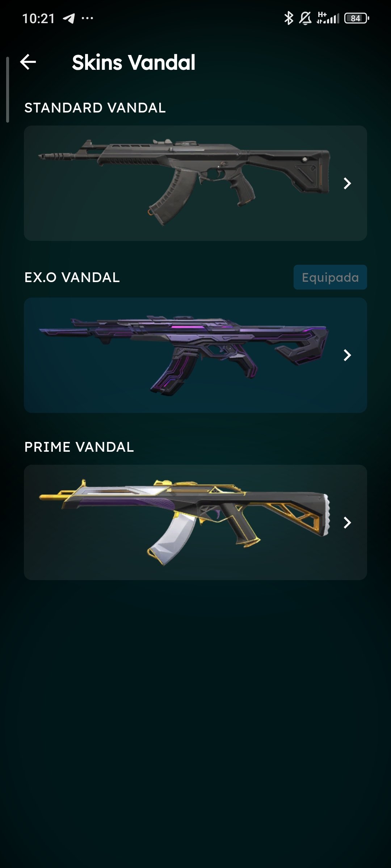391x868 pixels.
Task: Select the gold Prime Vandal gun image
Action: (184, 522)
